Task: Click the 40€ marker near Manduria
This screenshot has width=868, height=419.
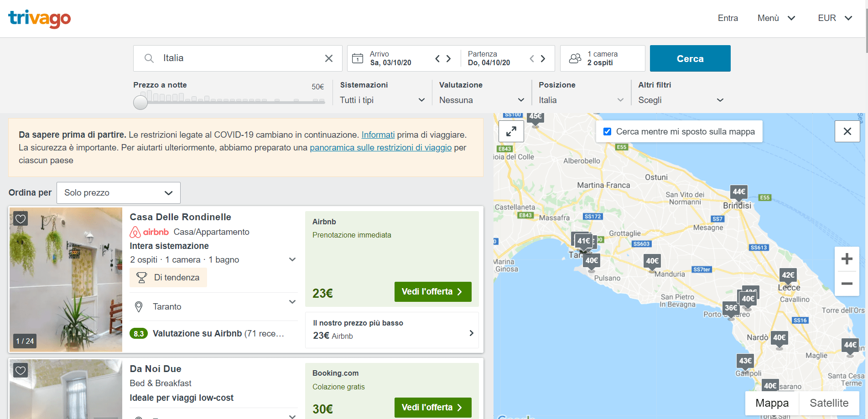Action: click(652, 261)
